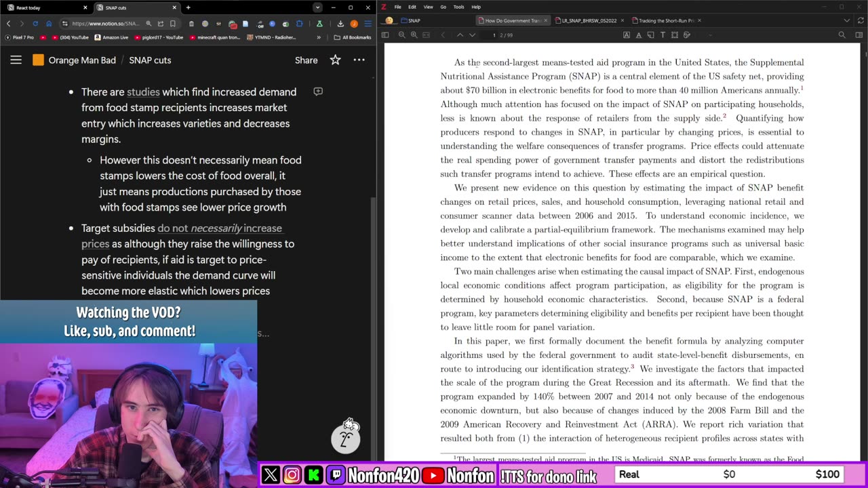Open piglord17 - YouTube bookmark

(159, 37)
